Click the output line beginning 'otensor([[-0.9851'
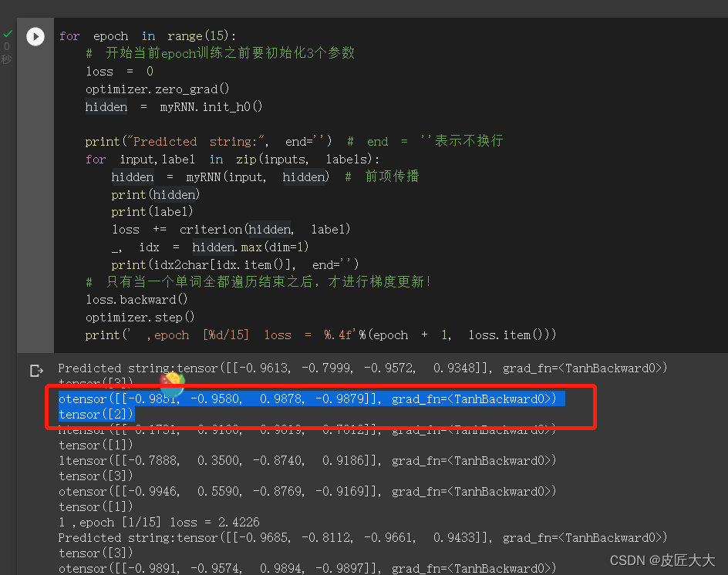 pyautogui.click(x=308, y=398)
